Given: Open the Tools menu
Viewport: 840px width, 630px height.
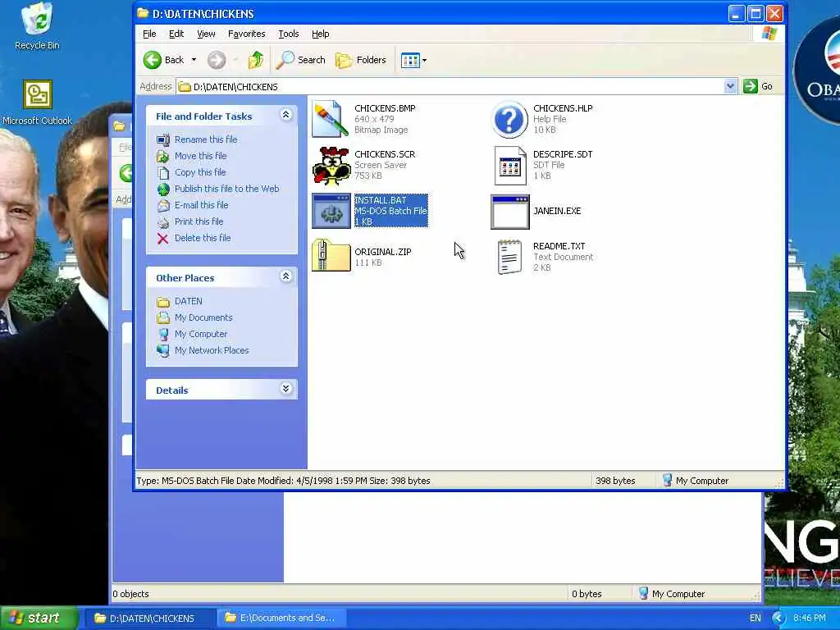Looking at the screenshot, I should pos(288,34).
